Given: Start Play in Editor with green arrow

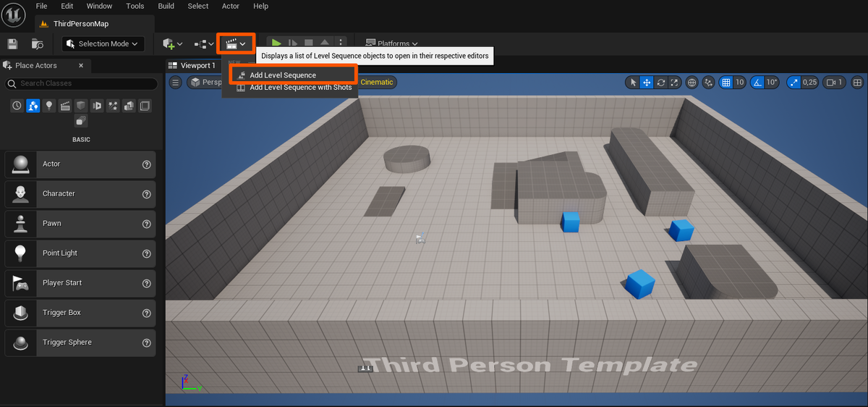Looking at the screenshot, I should pos(276,44).
